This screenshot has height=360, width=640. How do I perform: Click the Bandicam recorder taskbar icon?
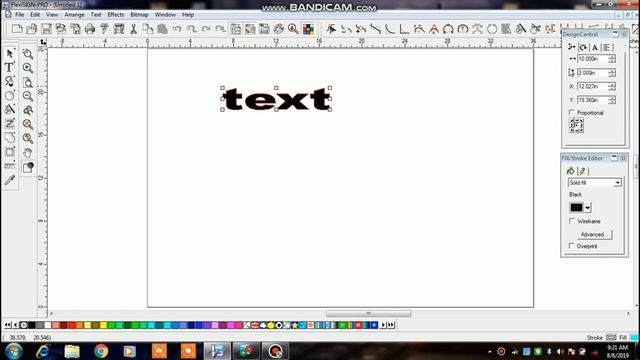(275, 351)
